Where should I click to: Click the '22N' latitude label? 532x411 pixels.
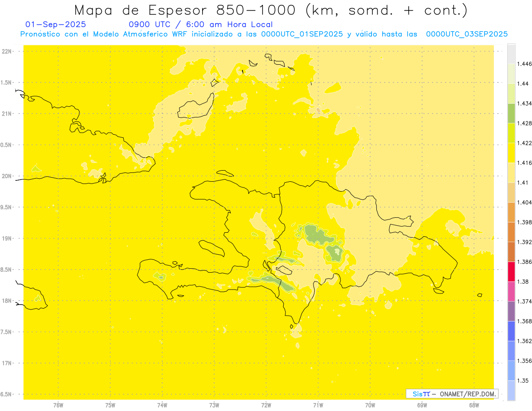point(7,51)
